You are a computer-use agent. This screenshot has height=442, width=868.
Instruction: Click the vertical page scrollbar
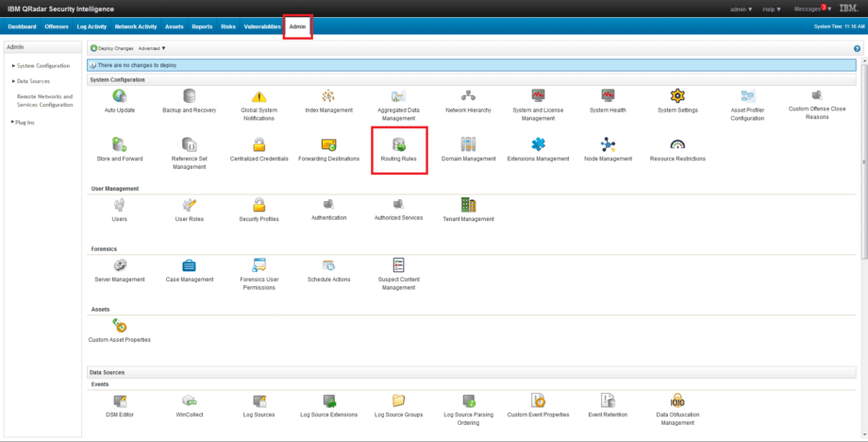pos(864,161)
